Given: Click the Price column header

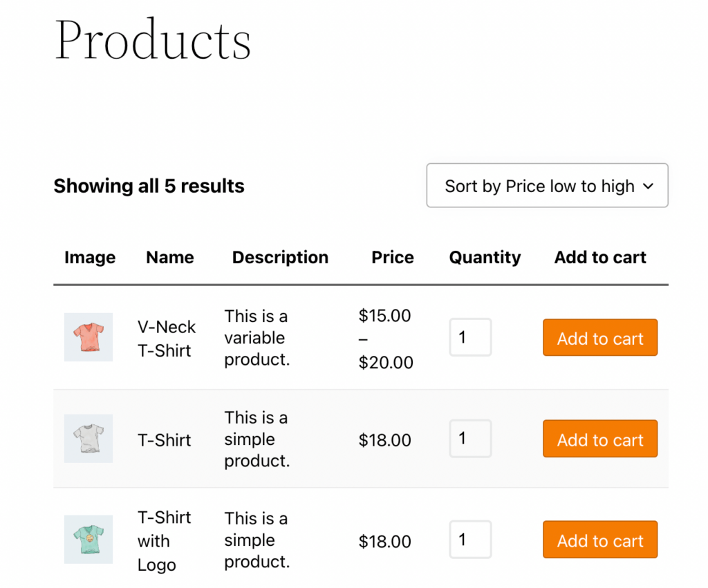Looking at the screenshot, I should (x=392, y=257).
